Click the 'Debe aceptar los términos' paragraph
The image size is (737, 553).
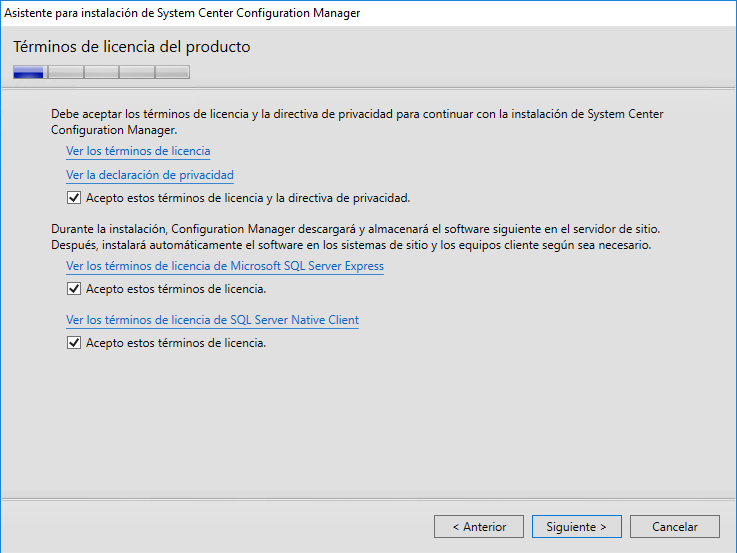point(357,122)
